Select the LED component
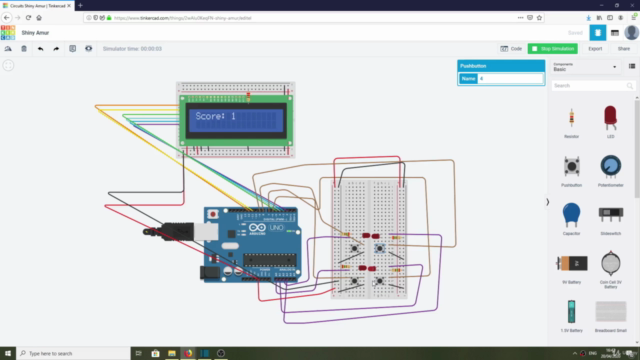 click(610, 122)
